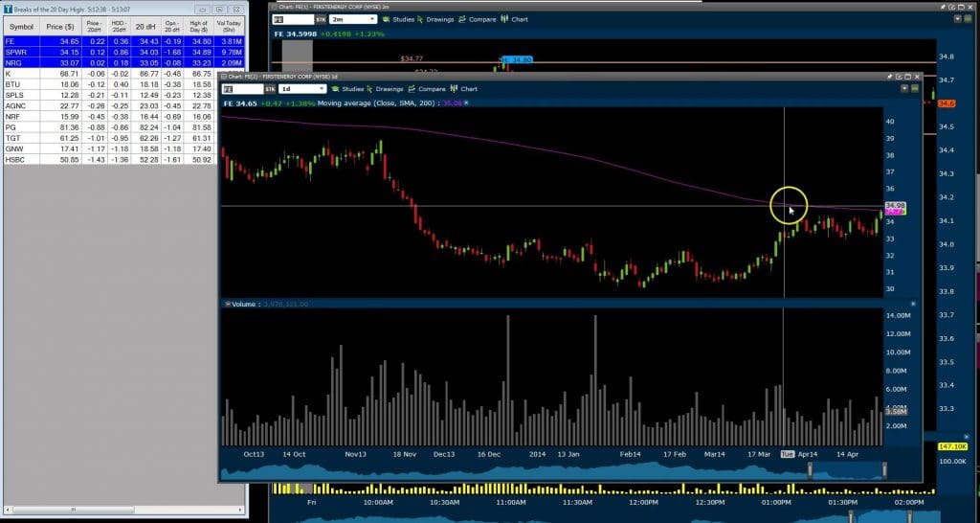Viewport: 980px width, 523px height.
Task: Open Studies in the front 1d chart
Action: click(x=347, y=89)
